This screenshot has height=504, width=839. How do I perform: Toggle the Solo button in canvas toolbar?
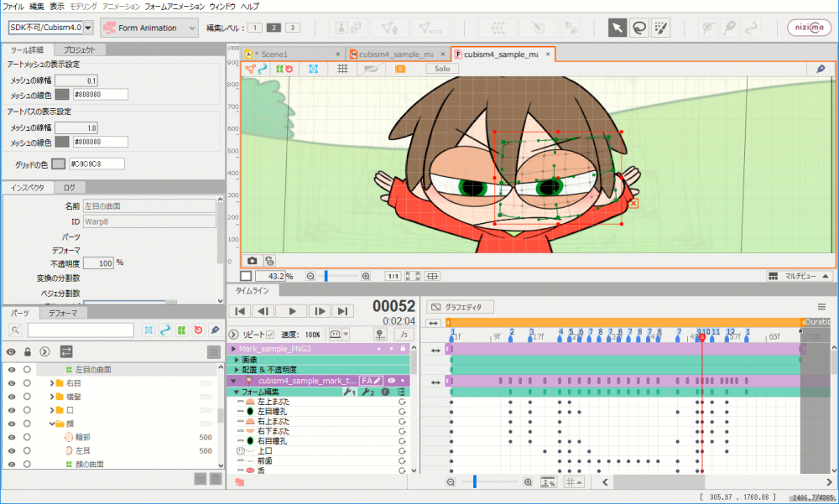click(x=442, y=69)
